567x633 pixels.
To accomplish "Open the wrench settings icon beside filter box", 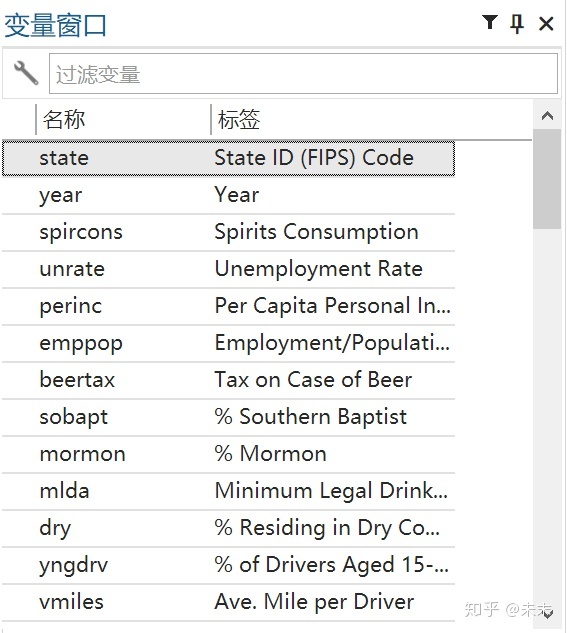I will [26, 73].
